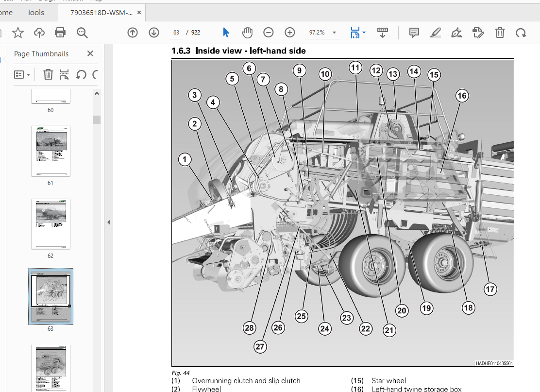Click legend text 'Star wheel'
The width and height of the screenshot is (540, 392).
tap(388, 381)
